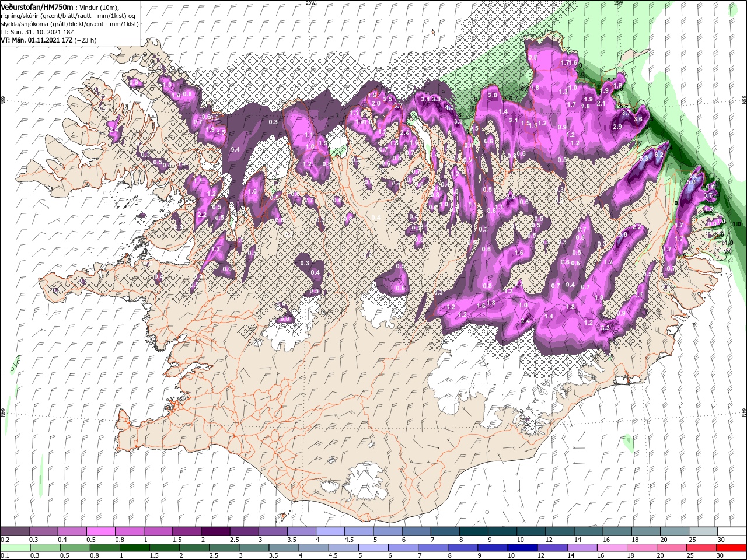Click the '3.6' snowfall value in the northeast
747x560 pixels.
[x=638, y=119]
